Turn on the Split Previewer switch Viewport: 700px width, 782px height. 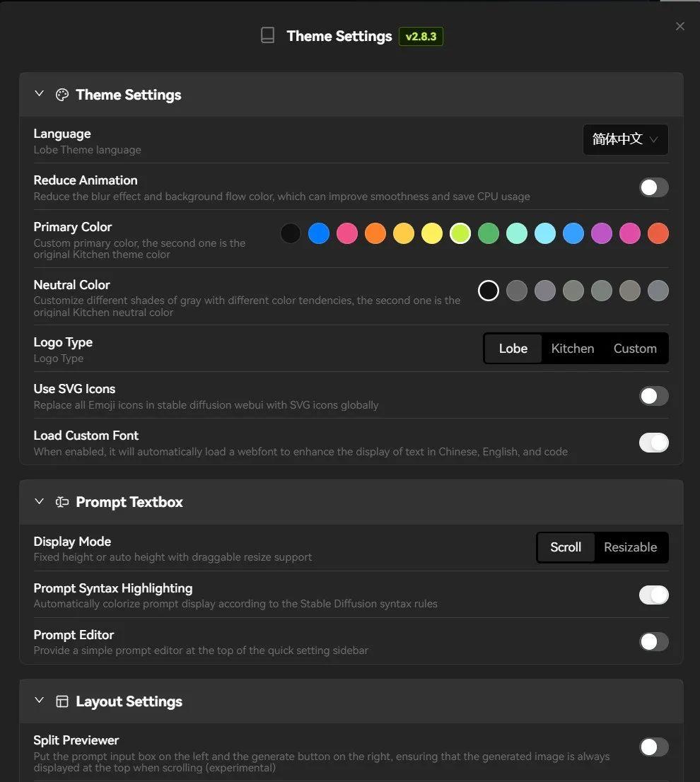pos(653,747)
